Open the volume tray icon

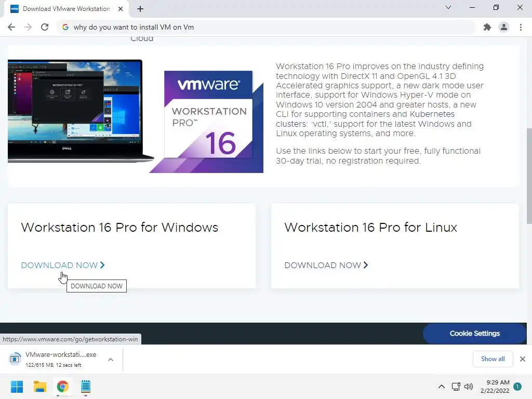469,387
